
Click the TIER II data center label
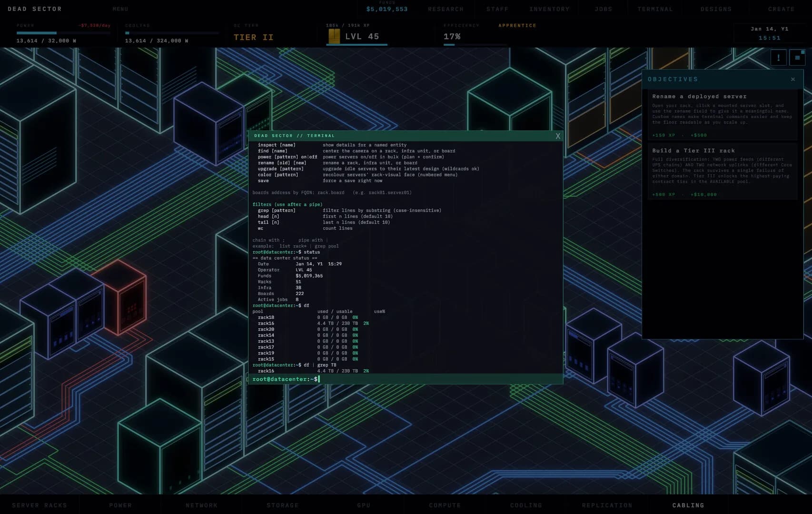pyautogui.click(x=254, y=37)
